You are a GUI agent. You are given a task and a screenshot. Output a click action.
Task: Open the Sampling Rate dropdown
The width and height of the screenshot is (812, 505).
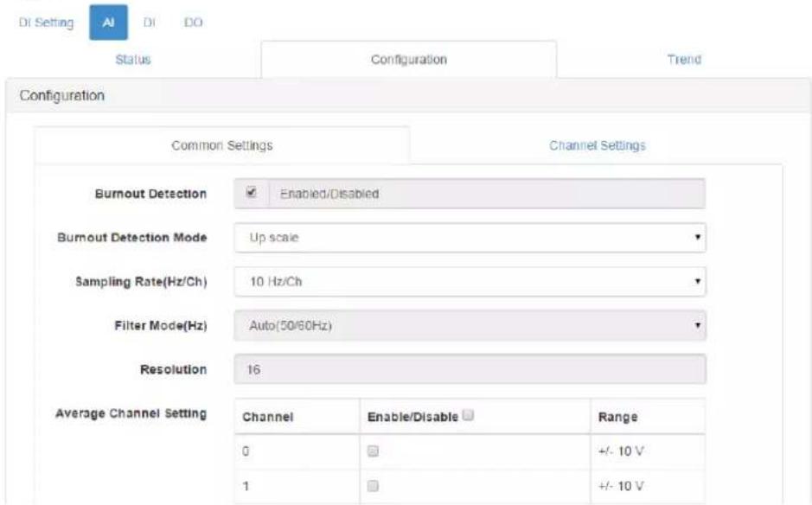[x=470, y=282]
